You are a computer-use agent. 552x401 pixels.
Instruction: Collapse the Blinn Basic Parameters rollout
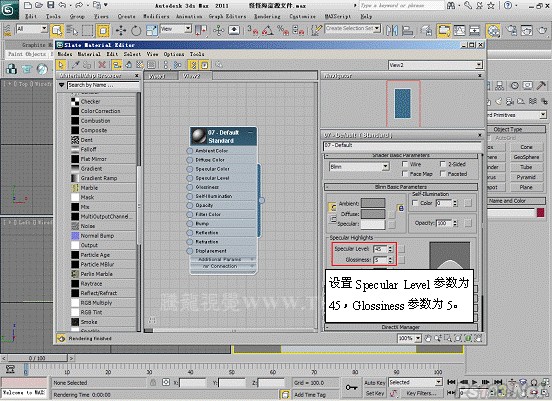point(401,187)
